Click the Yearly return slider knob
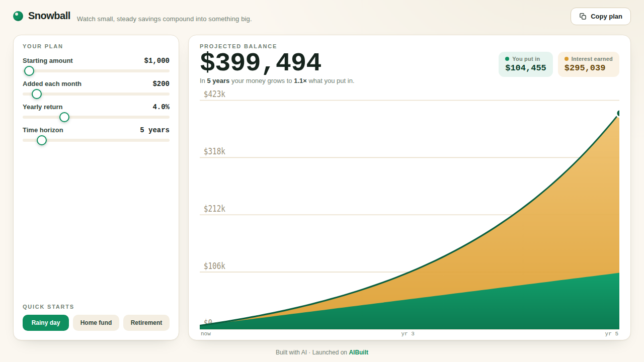644x362 pixels. [x=64, y=117]
